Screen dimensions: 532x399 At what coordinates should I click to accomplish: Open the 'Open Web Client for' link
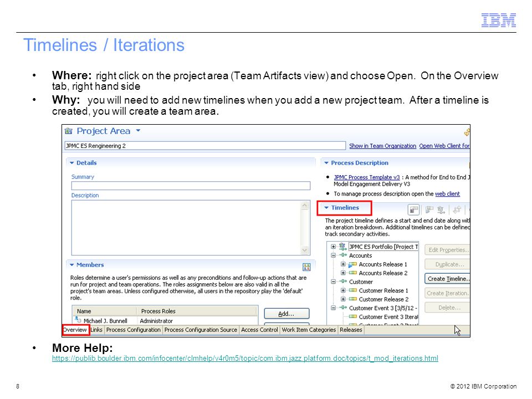(444, 146)
